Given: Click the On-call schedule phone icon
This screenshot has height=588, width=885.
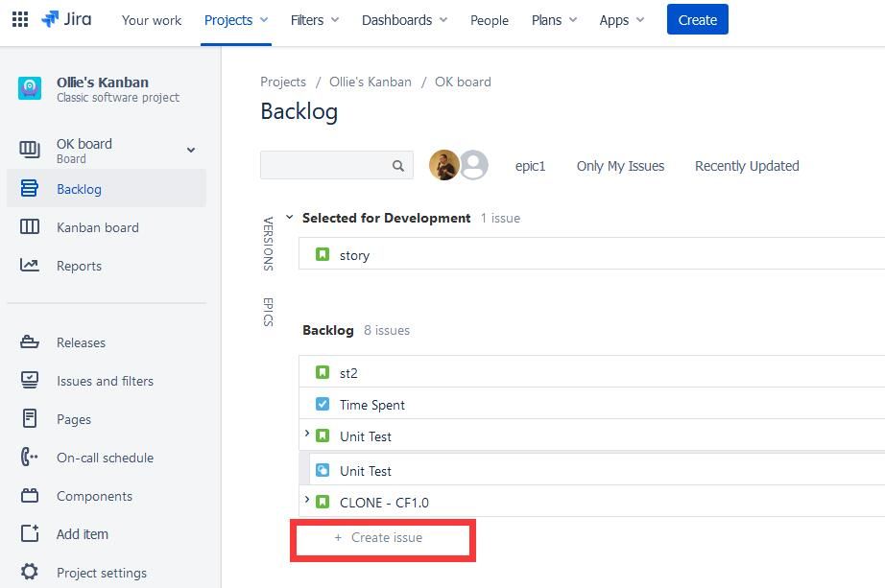Looking at the screenshot, I should (30, 458).
